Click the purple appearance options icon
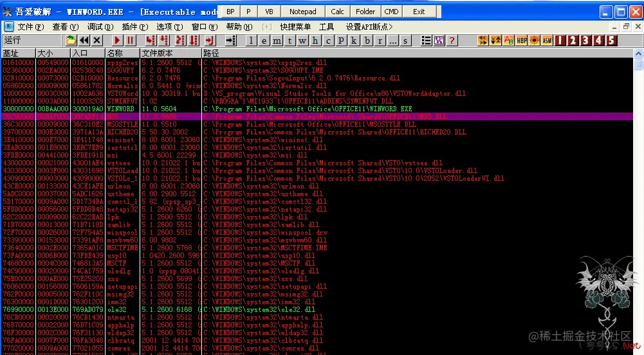The height and width of the screenshot is (355, 644). click(439, 41)
